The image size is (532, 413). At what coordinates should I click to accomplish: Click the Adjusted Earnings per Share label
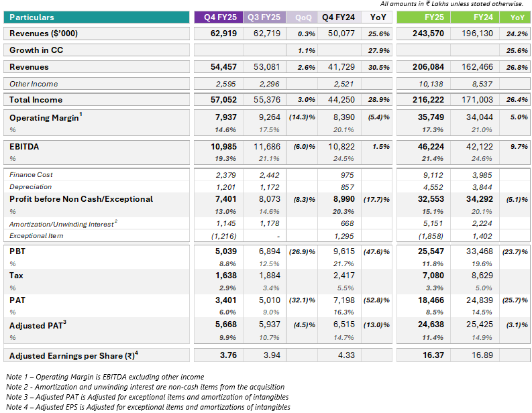(x=74, y=355)
